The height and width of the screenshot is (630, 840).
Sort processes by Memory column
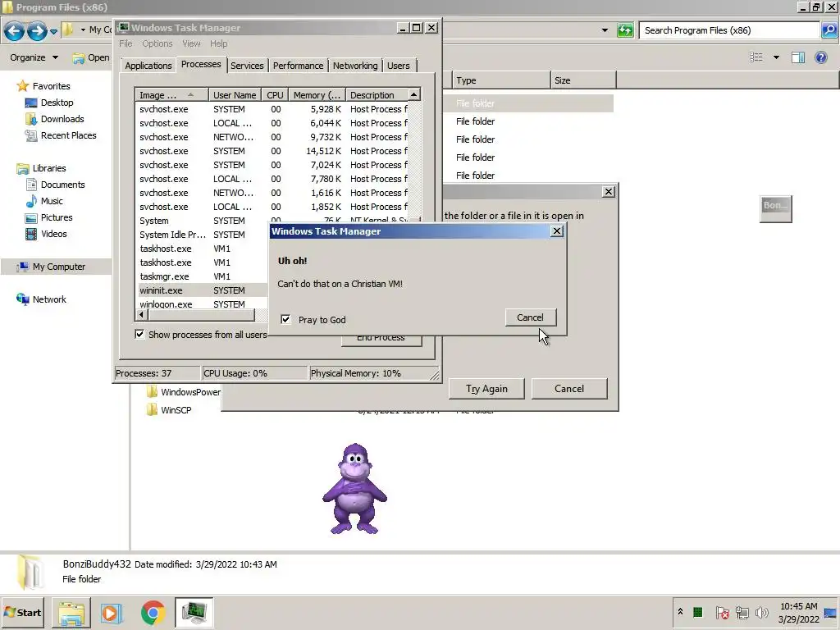pos(317,95)
